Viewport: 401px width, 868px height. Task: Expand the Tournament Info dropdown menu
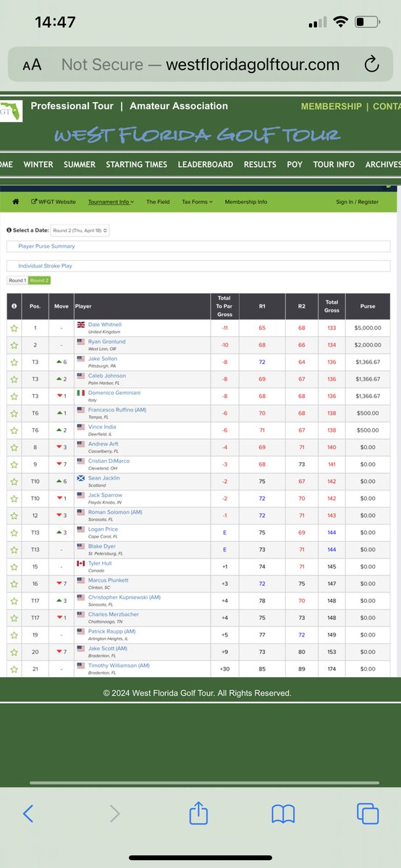[111, 202]
